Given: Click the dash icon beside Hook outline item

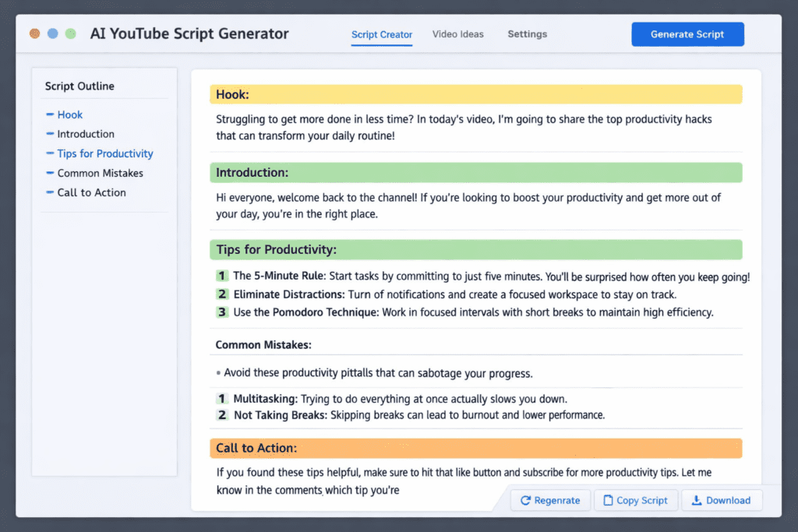Looking at the screenshot, I should pos(49,115).
